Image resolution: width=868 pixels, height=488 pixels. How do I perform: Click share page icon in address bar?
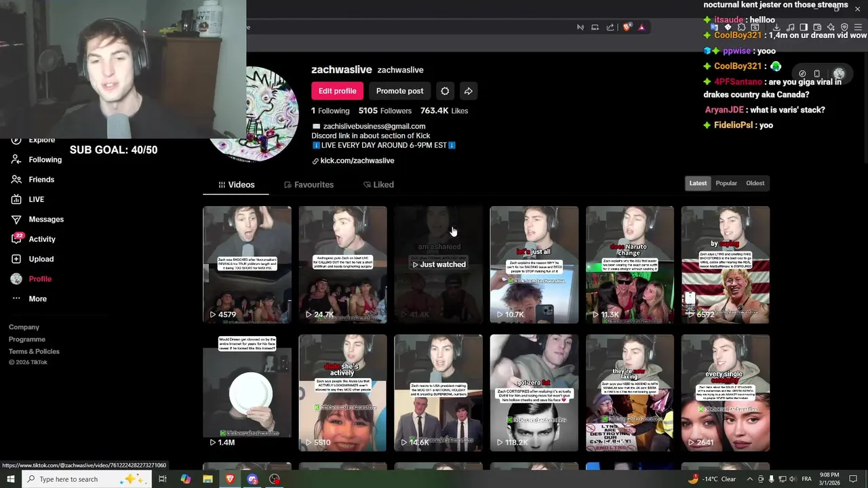point(610,27)
